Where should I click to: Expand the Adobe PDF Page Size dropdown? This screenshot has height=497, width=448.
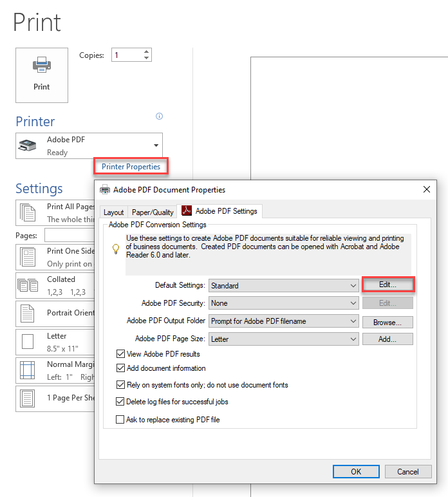[284, 339]
